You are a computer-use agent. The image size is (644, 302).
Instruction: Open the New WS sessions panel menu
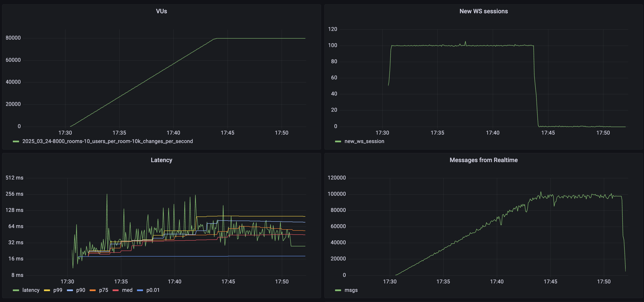point(484,11)
